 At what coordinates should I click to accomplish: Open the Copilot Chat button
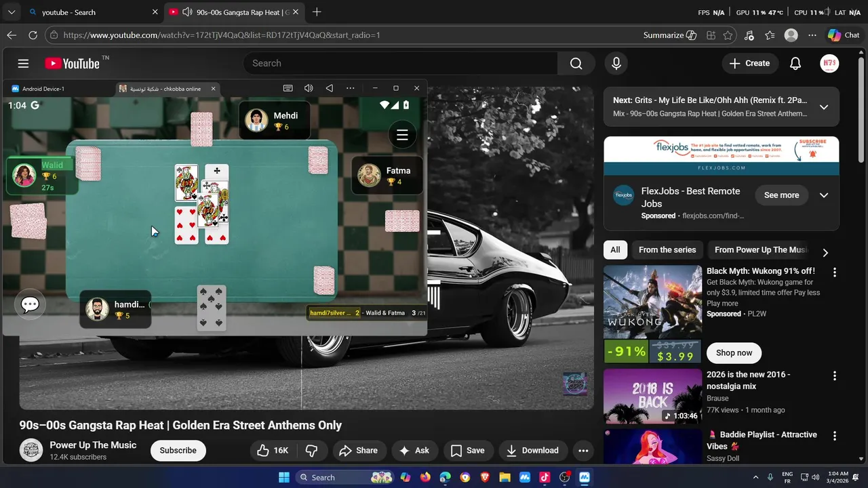tap(844, 35)
